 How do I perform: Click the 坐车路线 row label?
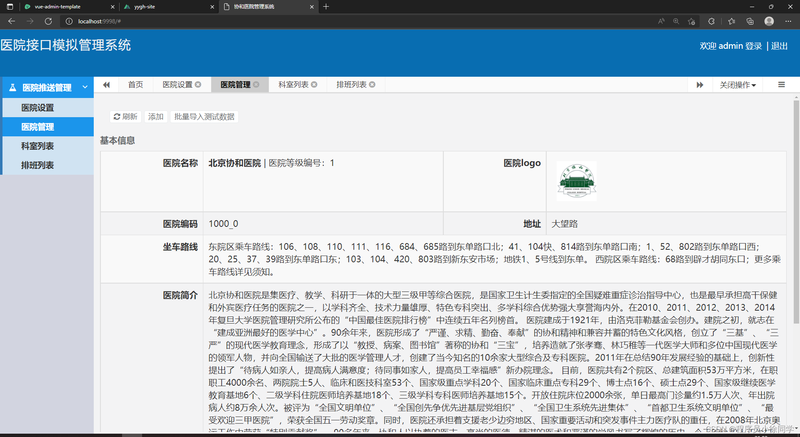(180, 247)
